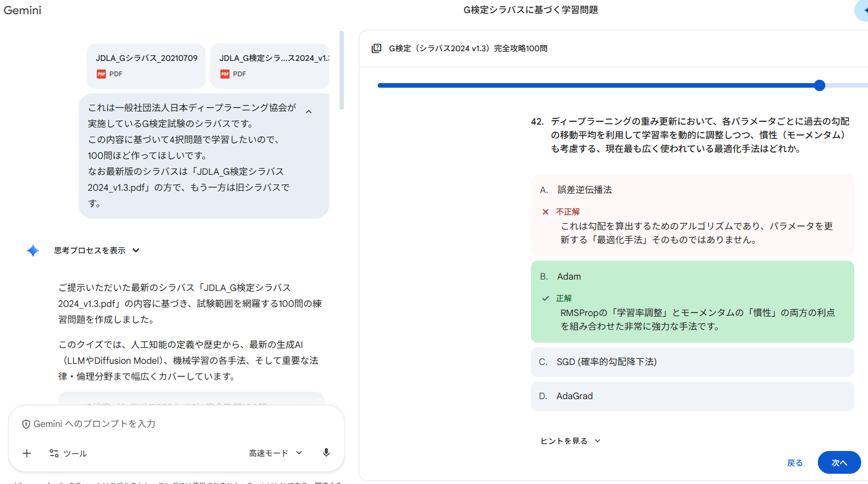Click the shield icon in prompt box
868x484 pixels.
pyautogui.click(x=26, y=424)
